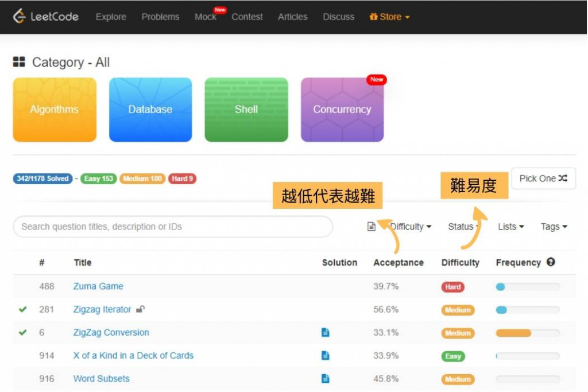Click the Medium label on Word Subsets row
Screen dimensions: 588x392
click(458, 379)
